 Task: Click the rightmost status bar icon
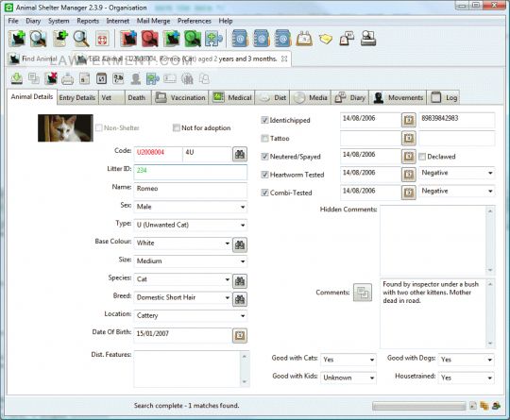496,406
